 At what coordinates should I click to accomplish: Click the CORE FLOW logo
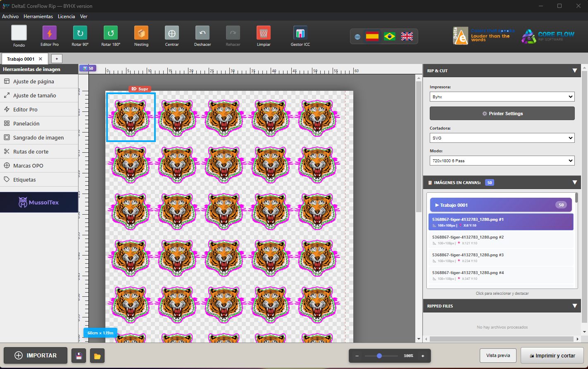(548, 36)
